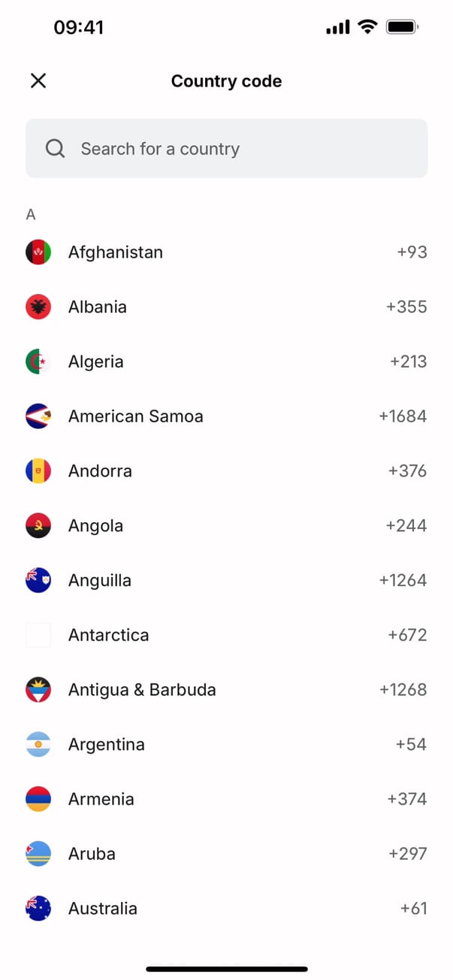Tap the Albania flag icon

pyautogui.click(x=38, y=307)
